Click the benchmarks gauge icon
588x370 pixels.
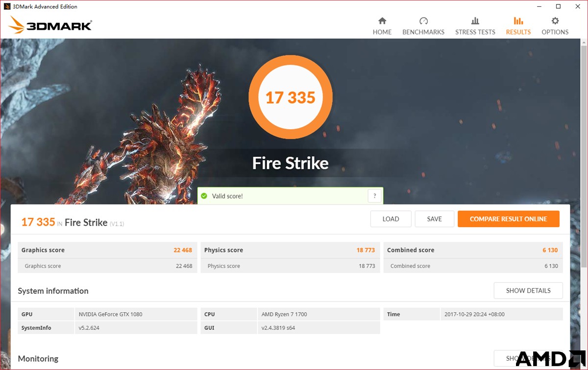[424, 21]
